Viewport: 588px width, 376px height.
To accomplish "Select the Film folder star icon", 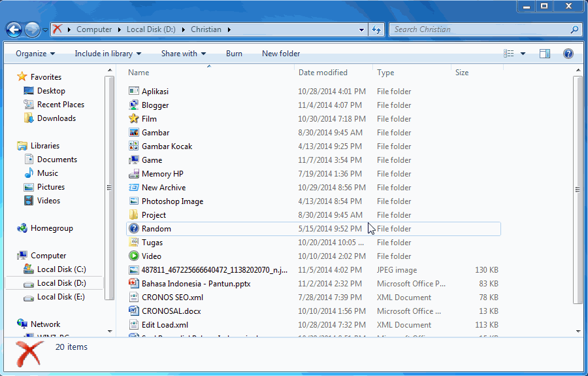I will click(x=133, y=118).
